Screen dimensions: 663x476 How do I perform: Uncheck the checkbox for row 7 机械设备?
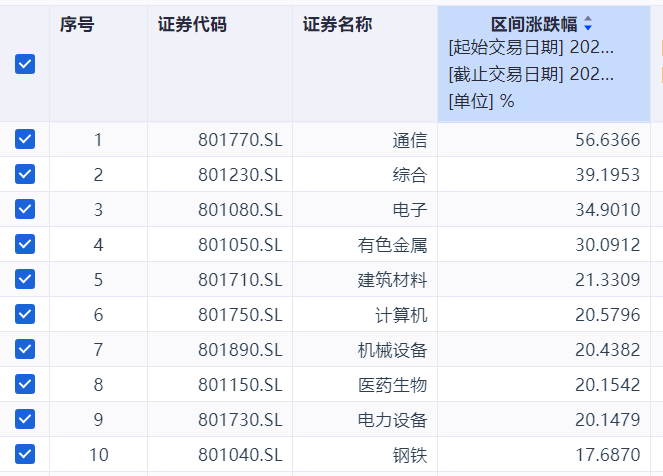pyautogui.click(x=25, y=349)
